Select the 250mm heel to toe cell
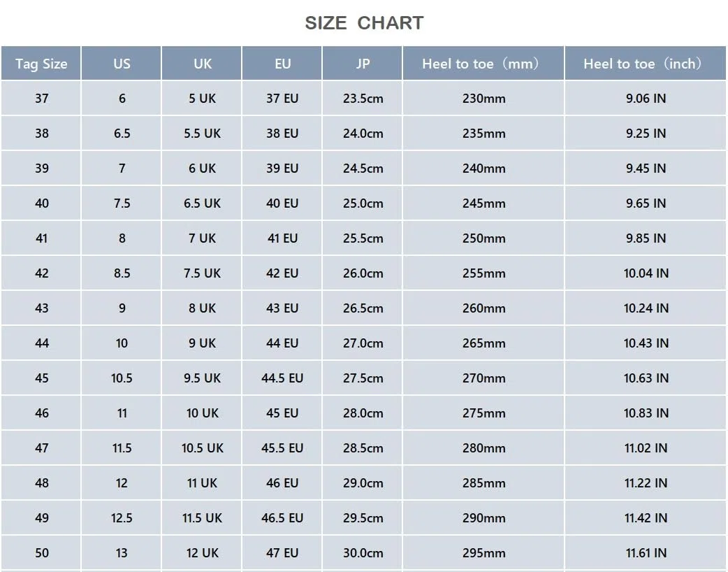This screenshot has height=572, width=728. click(x=483, y=238)
